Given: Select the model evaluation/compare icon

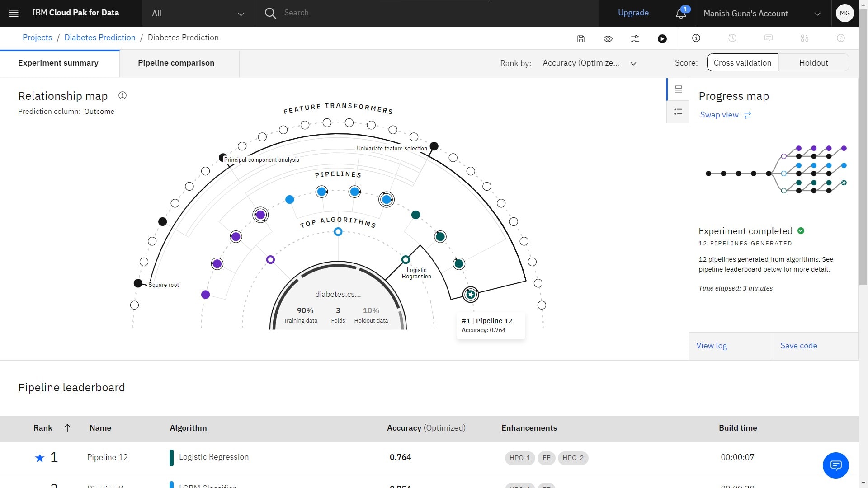Looking at the screenshot, I should tap(804, 38).
